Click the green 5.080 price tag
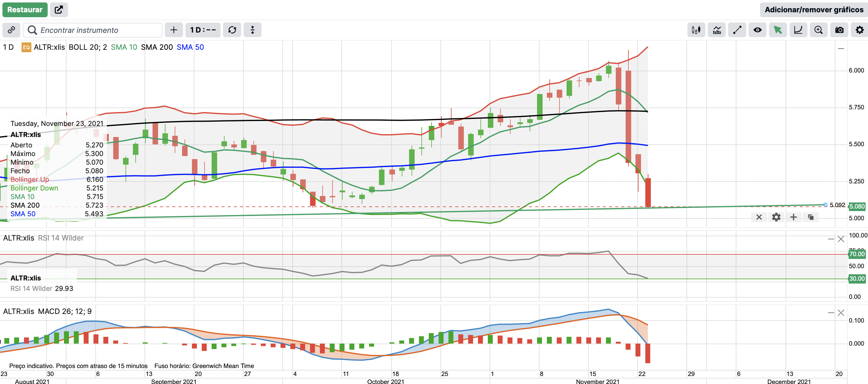This screenshot has width=868, height=384. click(x=857, y=206)
